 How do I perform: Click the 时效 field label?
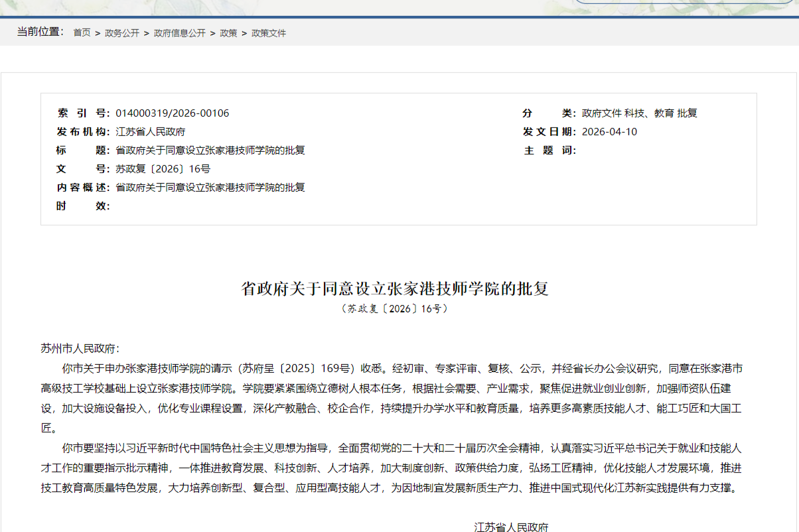tap(83, 206)
